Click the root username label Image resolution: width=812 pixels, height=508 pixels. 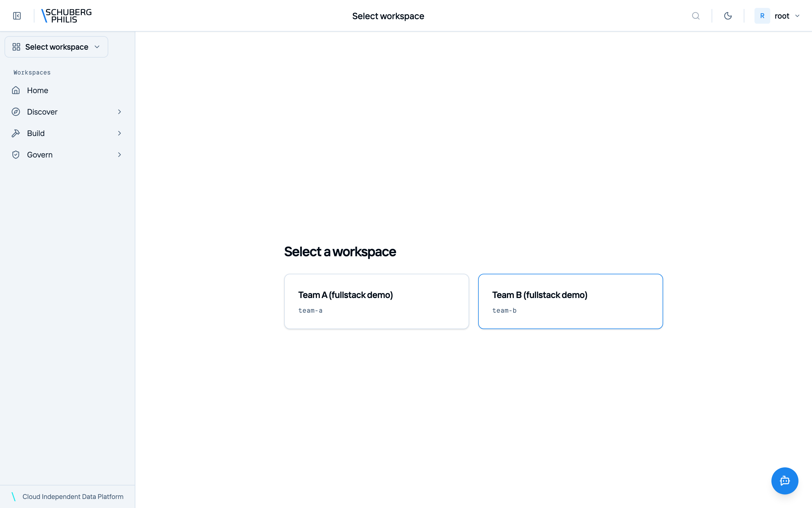point(782,16)
